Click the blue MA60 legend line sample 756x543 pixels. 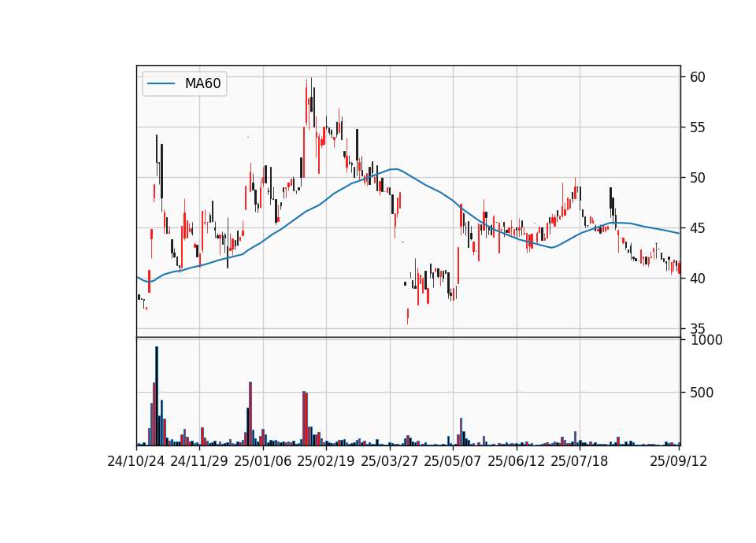pyautogui.click(x=161, y=83)
